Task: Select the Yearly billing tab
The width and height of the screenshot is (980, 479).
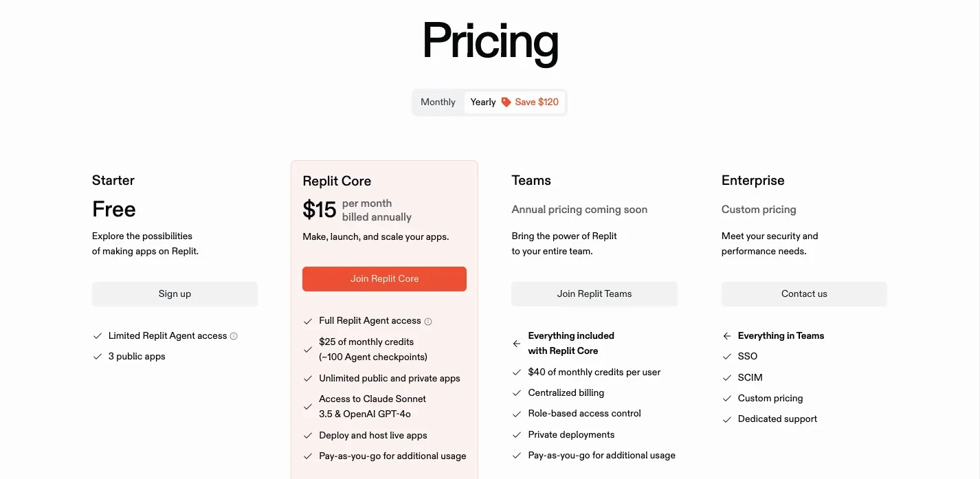Action: [482, 102]
